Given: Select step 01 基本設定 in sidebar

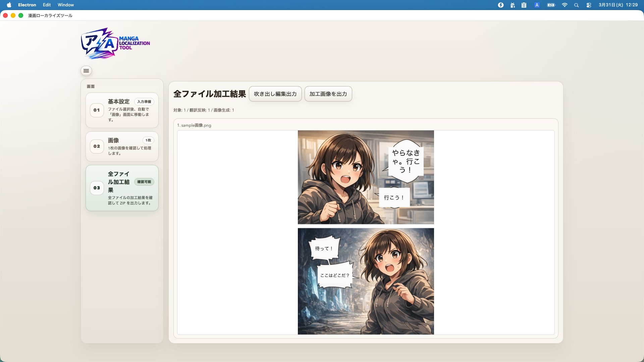Looking at the screenshot, I should (122, 110).
